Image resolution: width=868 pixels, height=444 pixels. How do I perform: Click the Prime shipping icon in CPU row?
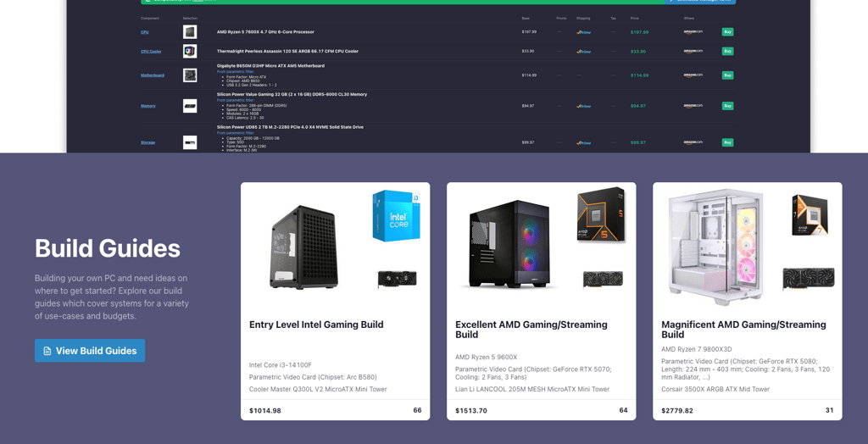583,32
